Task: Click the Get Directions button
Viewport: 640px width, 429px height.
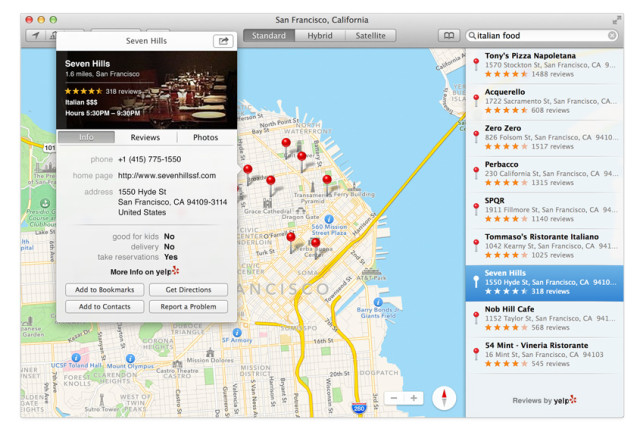Action: pyautogui.click(x=188, y=290)
